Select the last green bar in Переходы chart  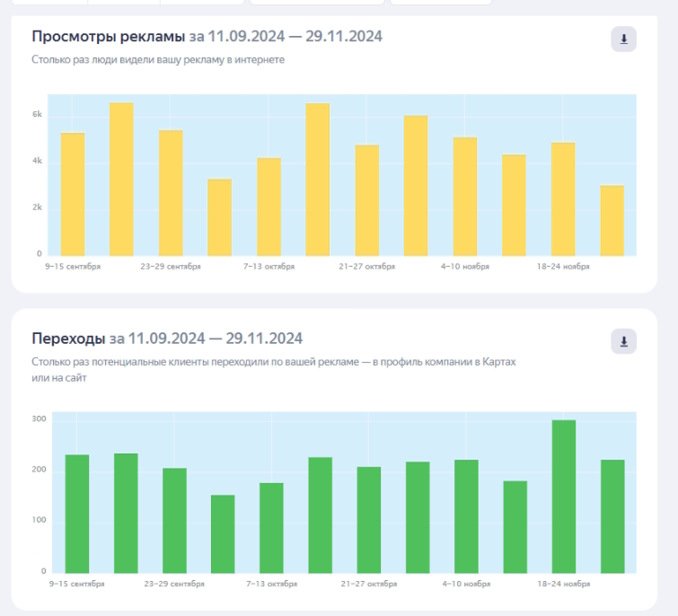[612, 516]
